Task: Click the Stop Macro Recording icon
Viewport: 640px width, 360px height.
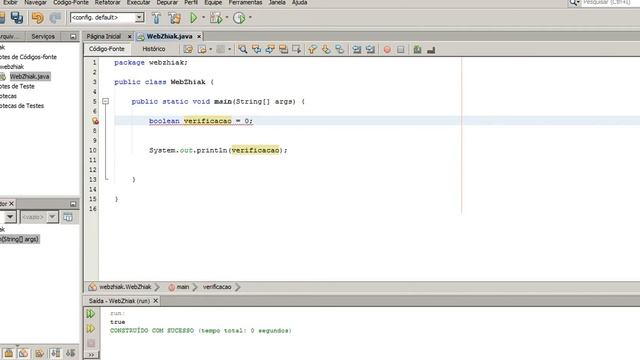Action: click(x=400, y=49)
